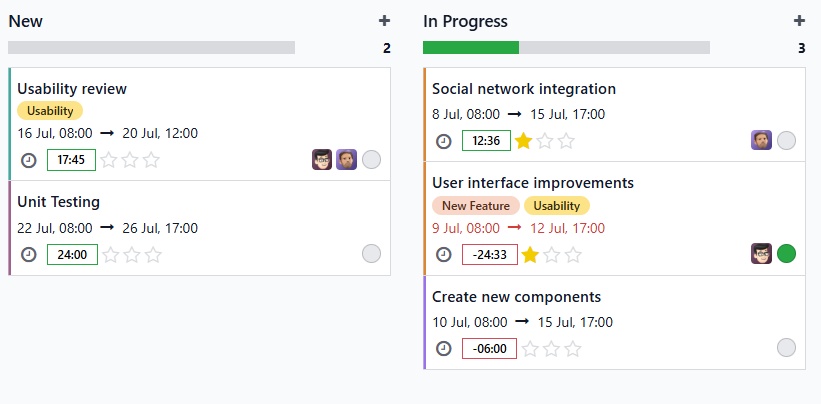Click clock icon on Usability review card
Viewport: 821px width, 404px height.
(x=29, y=160)
